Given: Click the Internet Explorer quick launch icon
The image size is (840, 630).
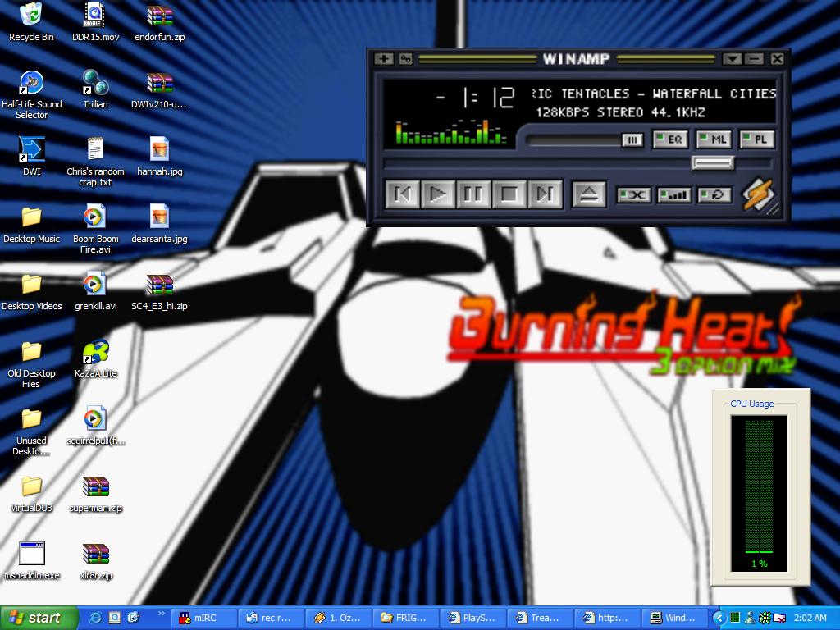Looking at the screenshot, I should tap(96, 618).
